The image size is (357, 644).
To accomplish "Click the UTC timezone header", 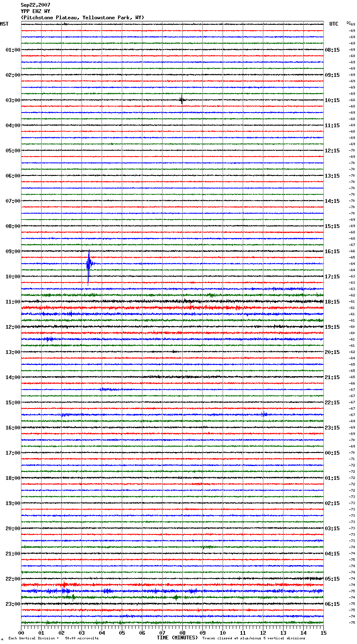I will point(334,24).
